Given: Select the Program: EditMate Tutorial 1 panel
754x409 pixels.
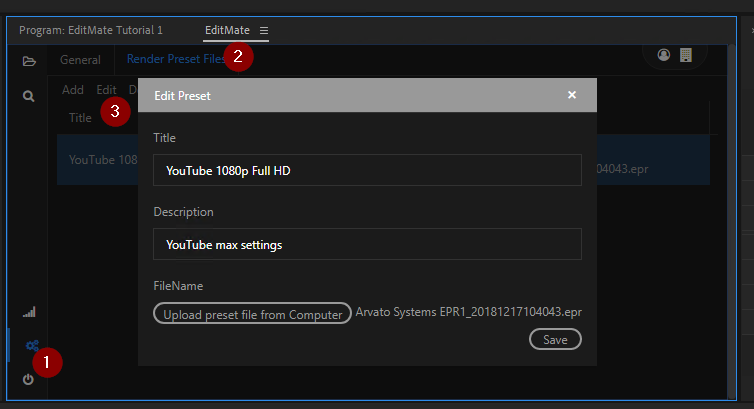Looking at the screenshot, I should [x=90, y=31].
